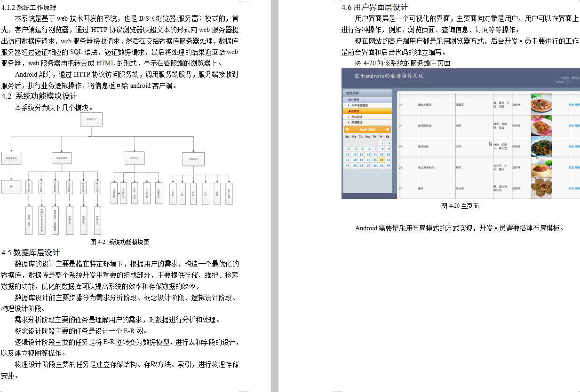The height and width of the screenshot is (392, 580).
Task: Click the April 2016 calendar title
Action: click(367, 129)
